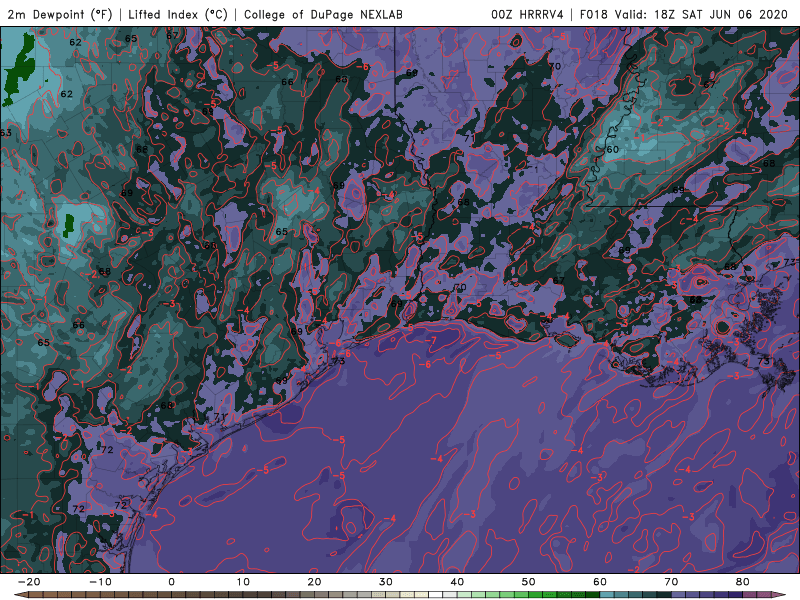Click the '0' label on the color scale

(x=171, y=582)
